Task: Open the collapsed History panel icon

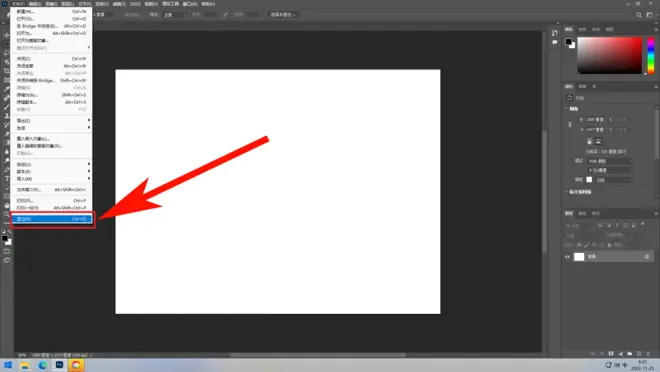Action: [554, 33]
